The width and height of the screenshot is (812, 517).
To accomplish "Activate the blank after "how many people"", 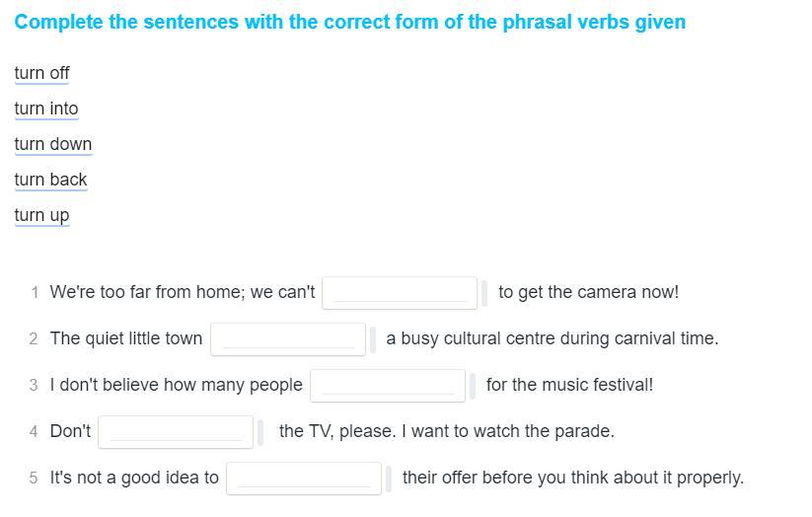I will 388,385.
